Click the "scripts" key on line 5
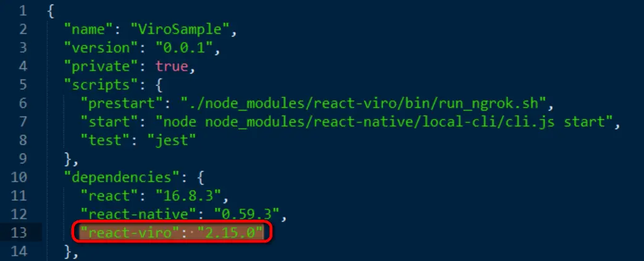This screenshot has width=644, height=261. [98, 85]
